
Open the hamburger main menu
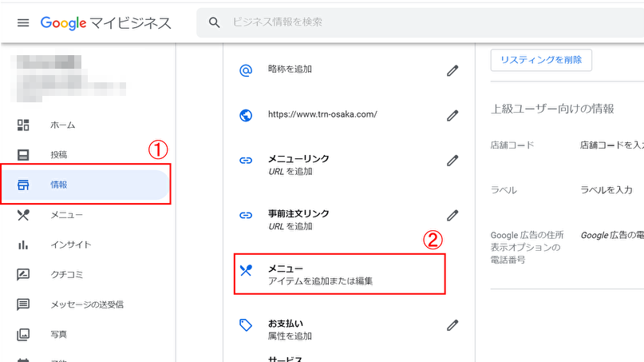click(x=23, y=22)
